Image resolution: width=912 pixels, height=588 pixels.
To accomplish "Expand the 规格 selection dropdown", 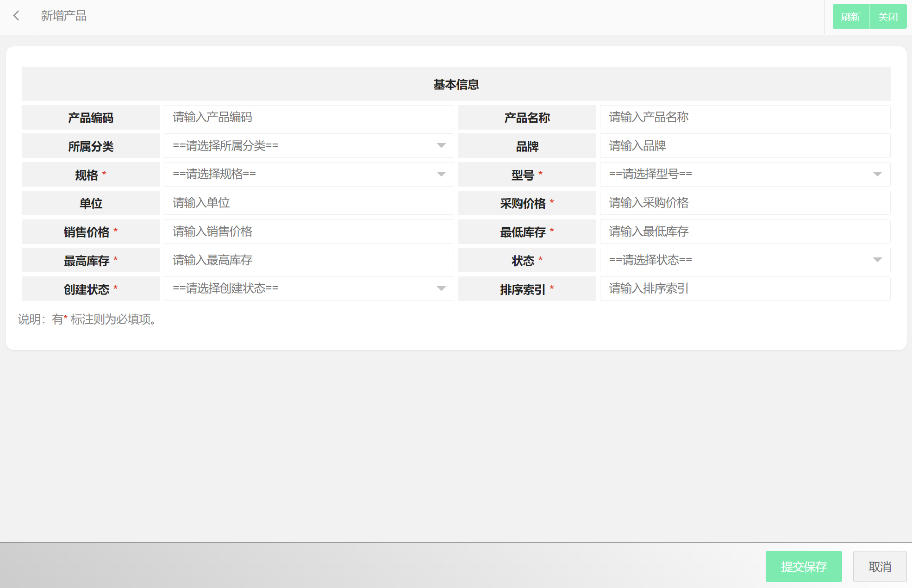I will 308,175.
